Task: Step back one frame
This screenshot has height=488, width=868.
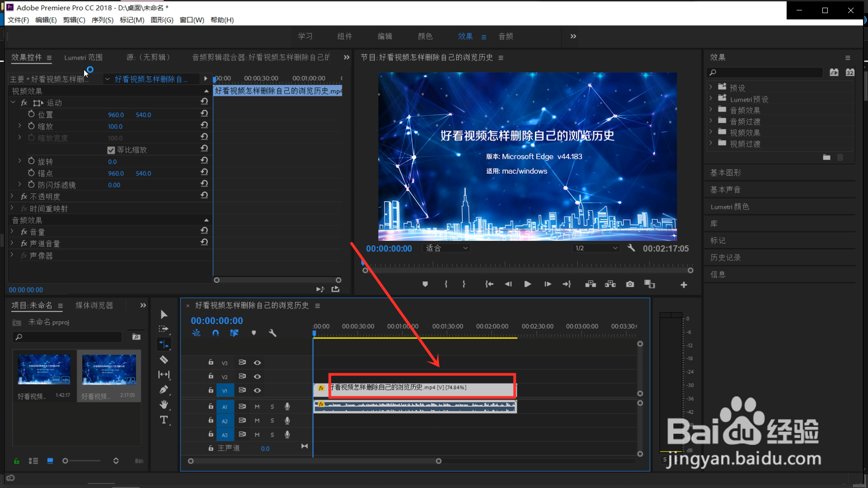Action: [508, 284]
